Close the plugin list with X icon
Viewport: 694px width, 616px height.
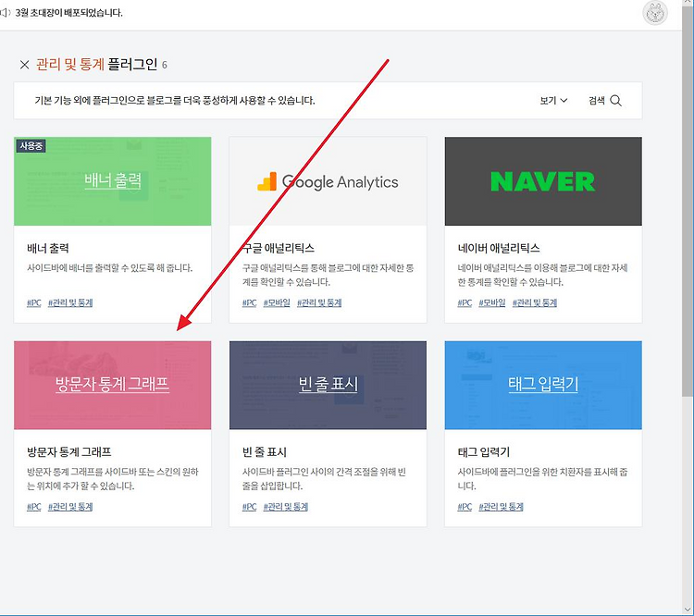(24, 65)
